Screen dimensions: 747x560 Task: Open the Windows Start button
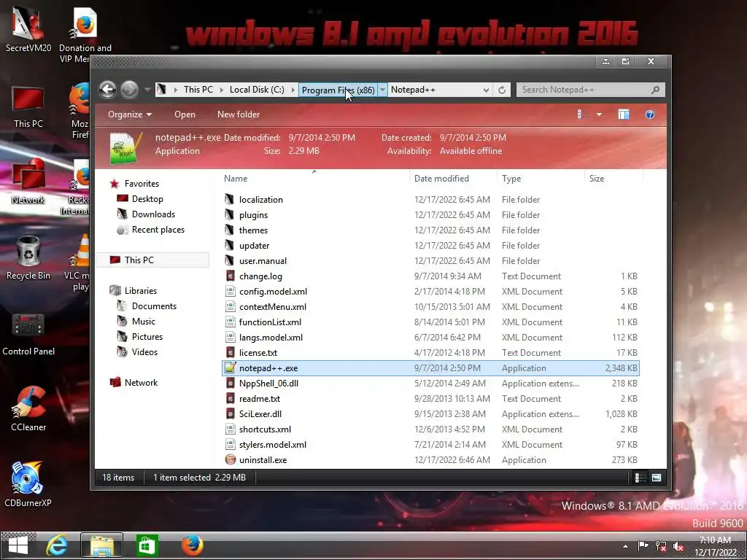18,545
